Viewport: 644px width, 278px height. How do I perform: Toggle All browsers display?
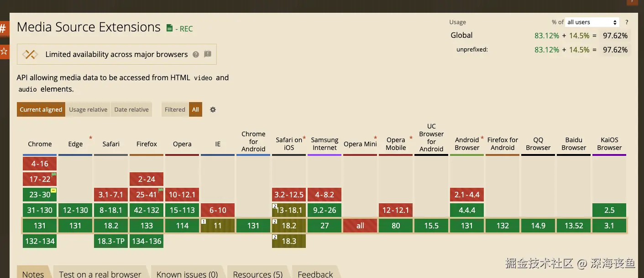(x=195, y=109)
